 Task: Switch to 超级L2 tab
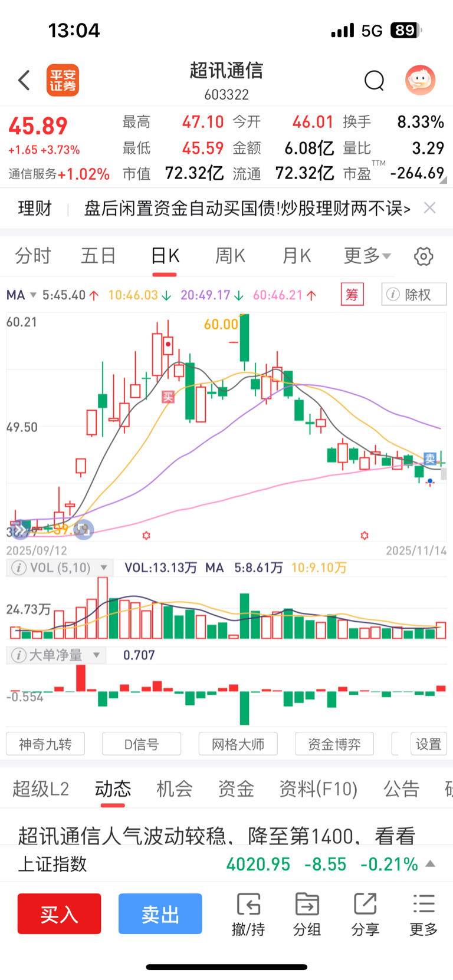pos(41,788)
